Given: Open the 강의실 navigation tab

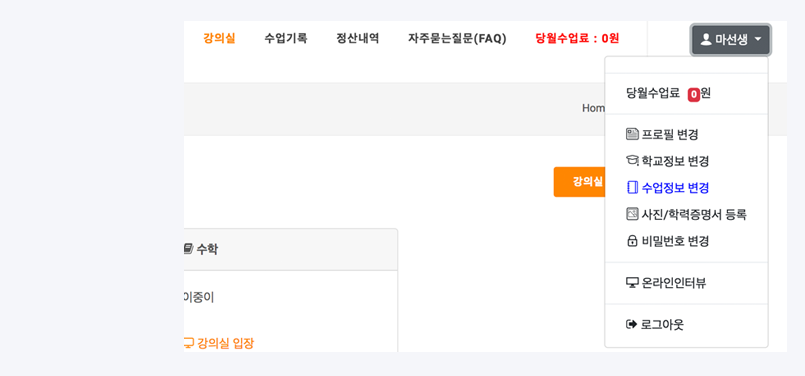Looking at the screenshot, I should coord(219,39).
